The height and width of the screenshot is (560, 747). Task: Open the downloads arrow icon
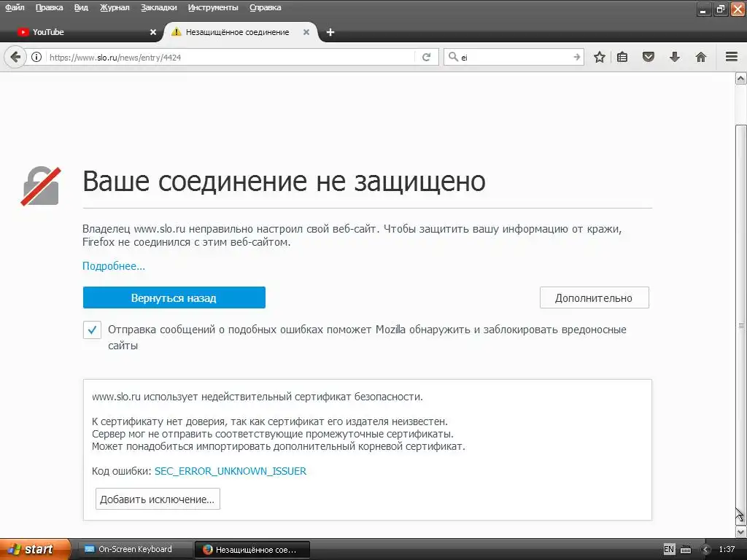(x=675, y=57)
